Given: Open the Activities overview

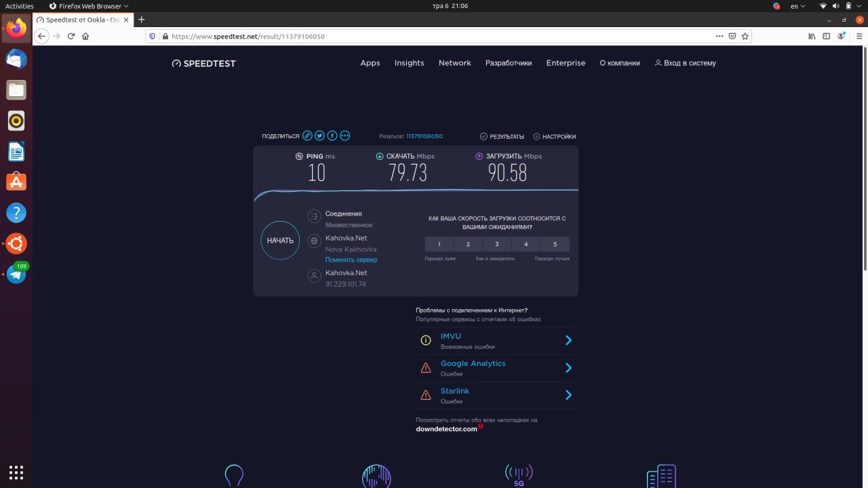Looking at the screenshot, I should pos(20,6).
